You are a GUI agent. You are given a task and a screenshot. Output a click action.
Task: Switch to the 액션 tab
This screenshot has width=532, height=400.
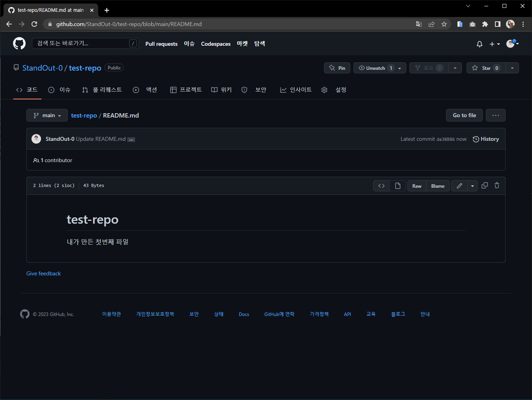[145, 90]
